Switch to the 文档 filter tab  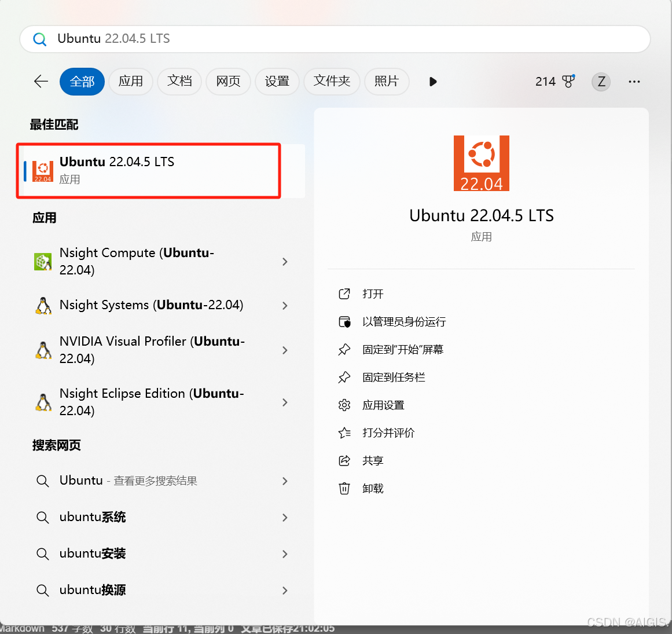coord(179,82)
